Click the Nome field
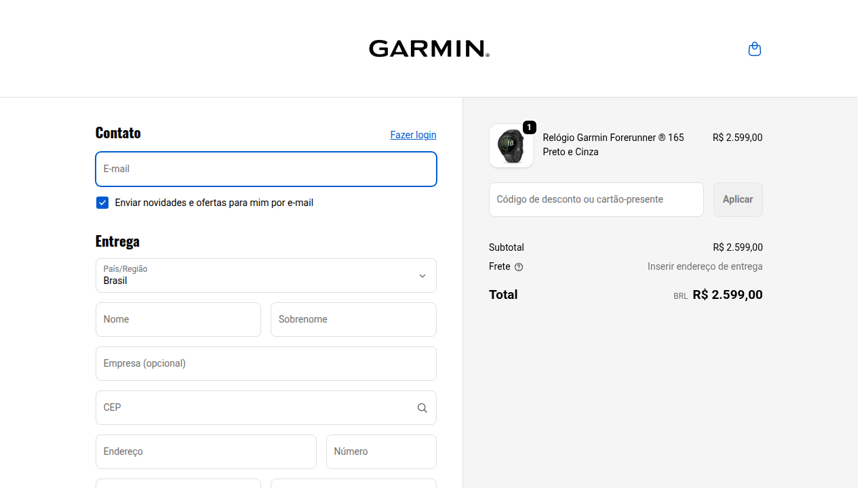The image size is (868, 488). pyautogui.click(x=178, y=319)
